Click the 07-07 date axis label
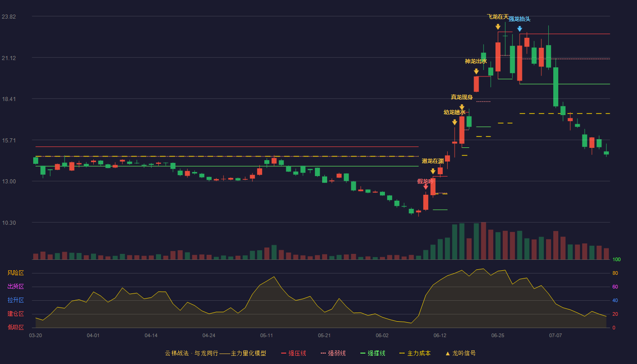 (x=556, y=335)
